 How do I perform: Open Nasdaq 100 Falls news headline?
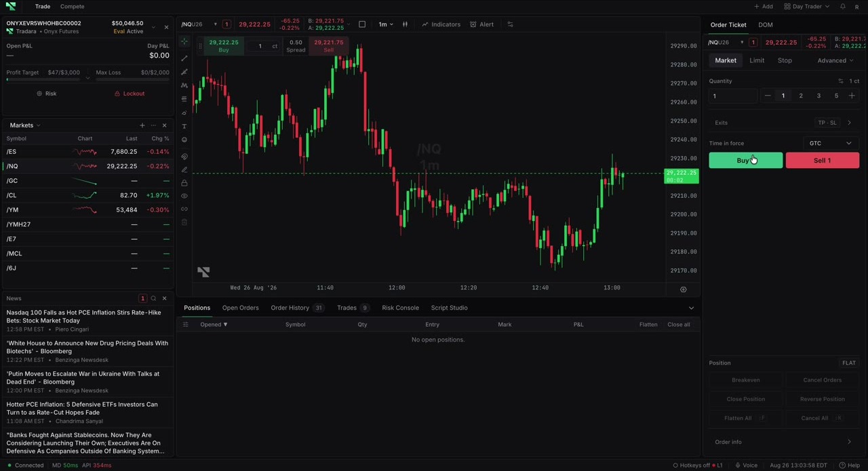pos(83,316)
